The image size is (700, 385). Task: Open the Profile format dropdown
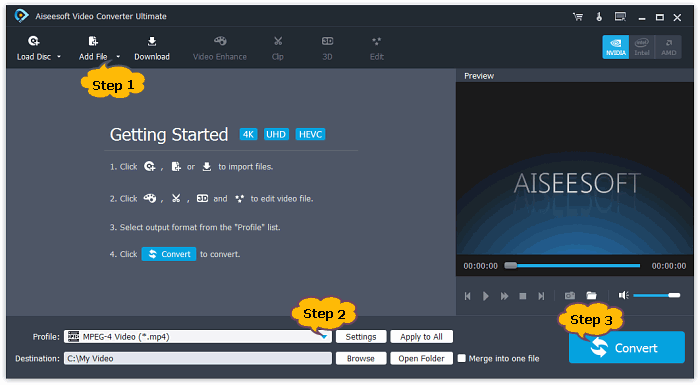[x=198, y=337]
